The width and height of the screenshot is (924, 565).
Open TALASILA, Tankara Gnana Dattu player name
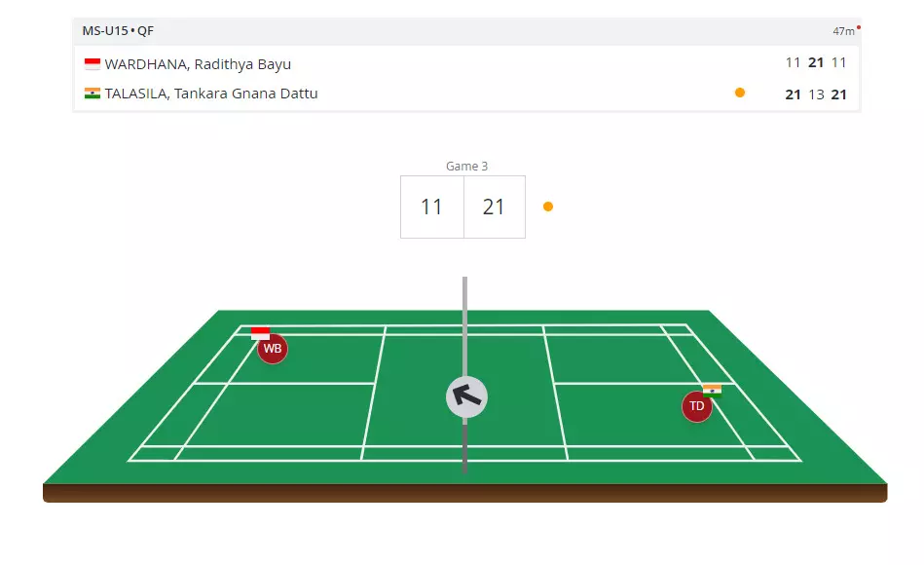click(211, 94)
